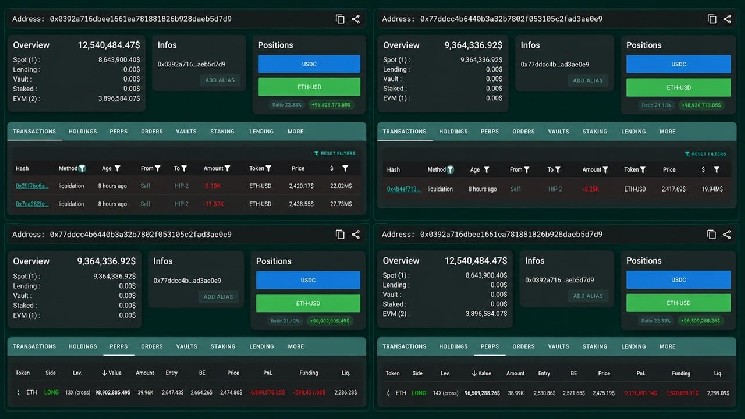Click Reset Filters in top-left panel
Image resolution: width=745 pixels, height=419 pixels.
(335, 153)
